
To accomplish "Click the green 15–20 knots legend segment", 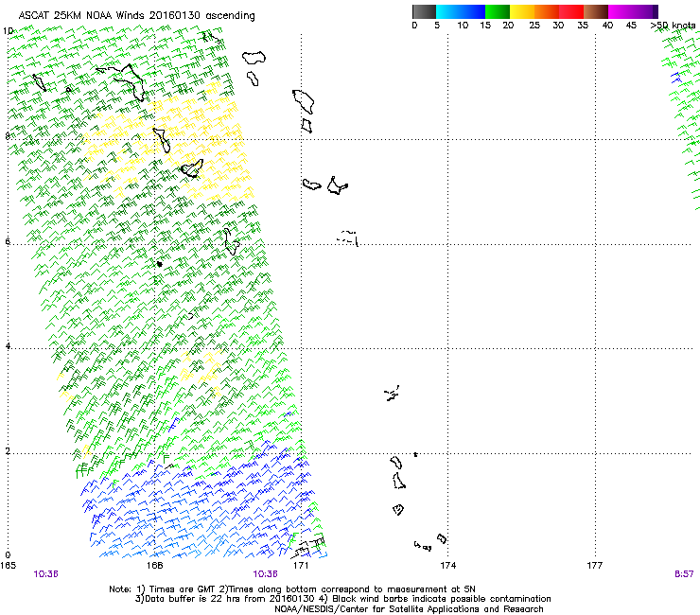I will click(498, 11).
